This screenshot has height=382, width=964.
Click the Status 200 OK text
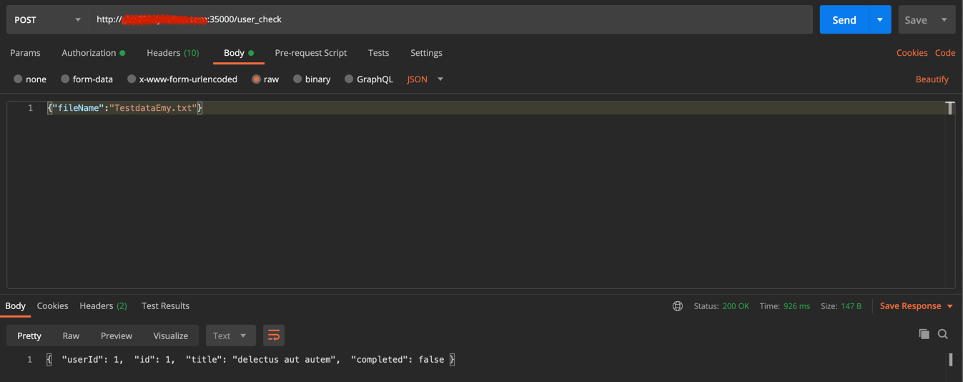tap(721, 306)
